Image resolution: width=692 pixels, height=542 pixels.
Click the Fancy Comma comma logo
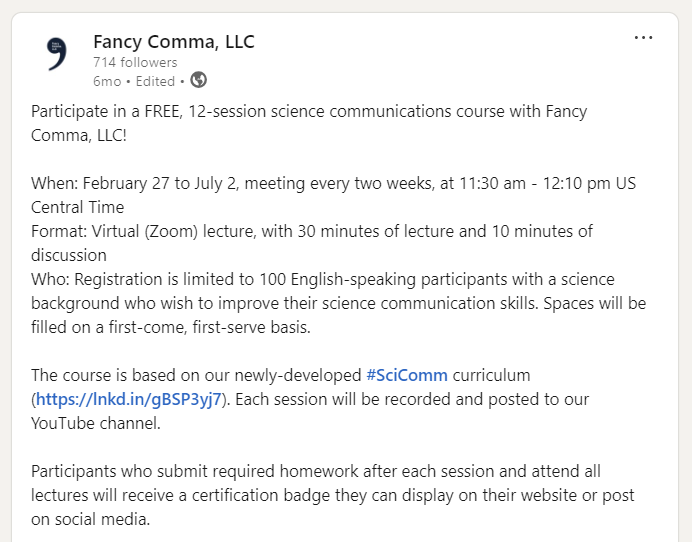(x=57, y=54)
